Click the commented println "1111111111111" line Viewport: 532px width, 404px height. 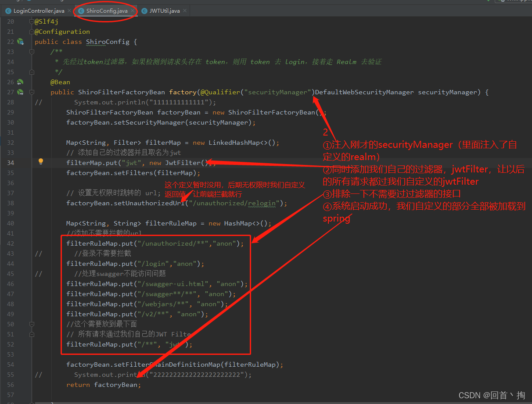145,102
